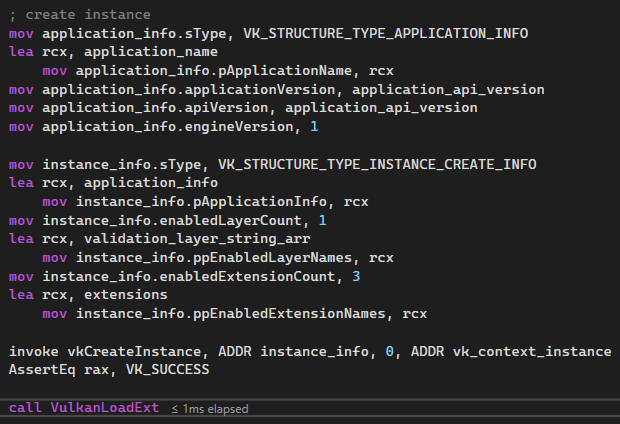
Task: Click vk_context_instance argument
Action: pos(532,352)
